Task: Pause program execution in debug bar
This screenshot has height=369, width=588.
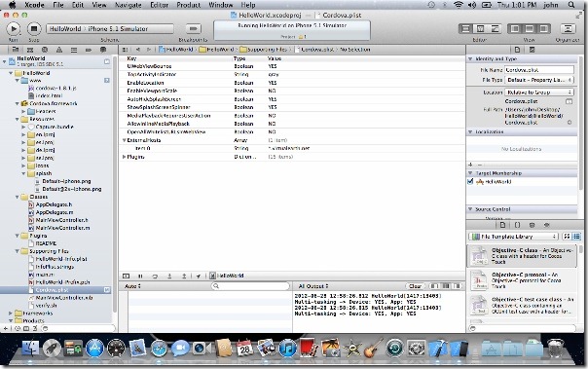Action: (x=140, y=277)
